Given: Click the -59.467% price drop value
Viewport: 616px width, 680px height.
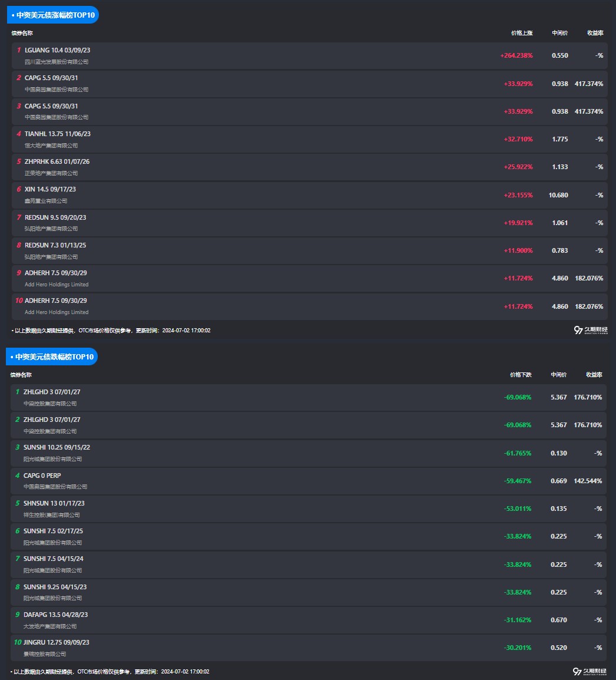Looking at the screenshot, I should coord(518,481).
